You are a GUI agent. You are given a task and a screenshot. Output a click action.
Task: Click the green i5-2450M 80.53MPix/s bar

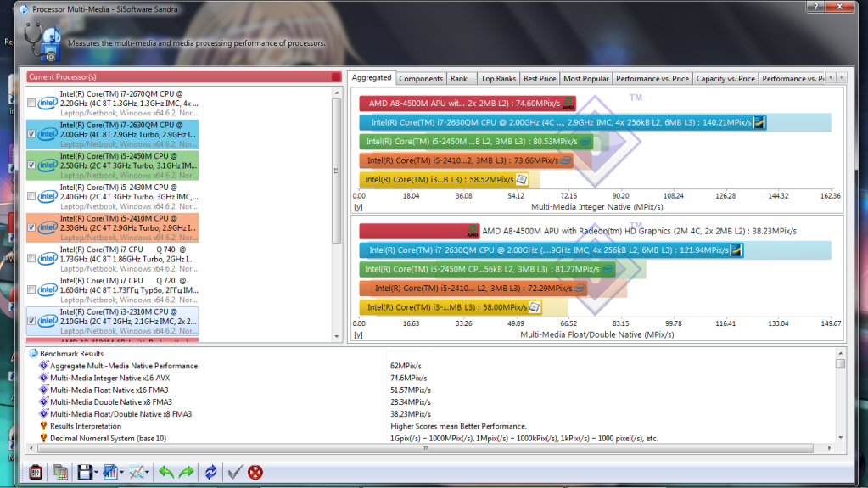pos(476,142)
